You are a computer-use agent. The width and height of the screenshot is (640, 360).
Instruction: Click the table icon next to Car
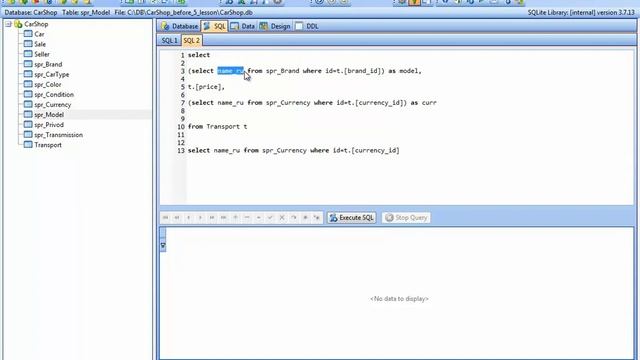coord(28,34)
